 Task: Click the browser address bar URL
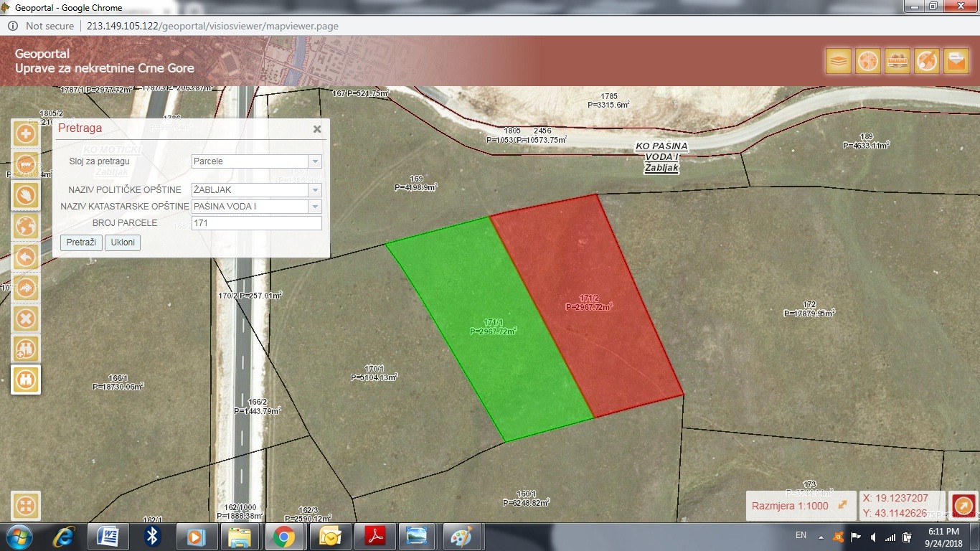(212, 26)
